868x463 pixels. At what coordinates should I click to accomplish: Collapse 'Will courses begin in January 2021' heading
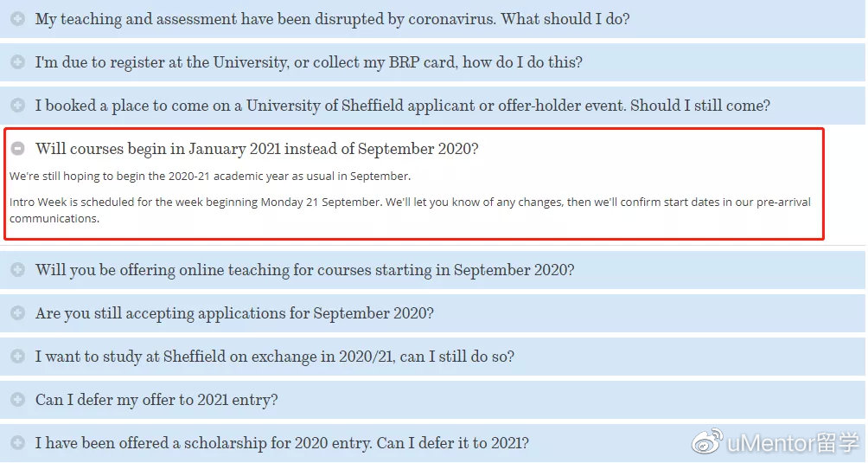tap(257, 149)
